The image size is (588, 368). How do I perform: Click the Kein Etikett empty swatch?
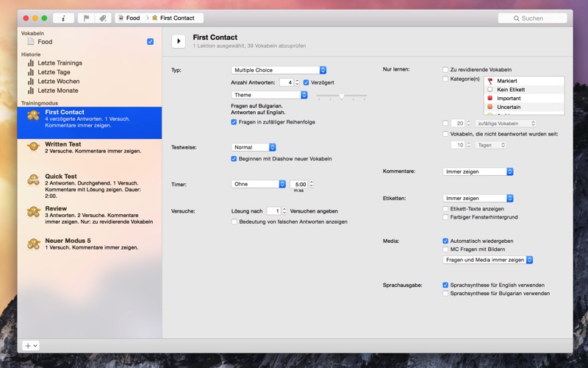pyautogui.click(x=490, y=89)
